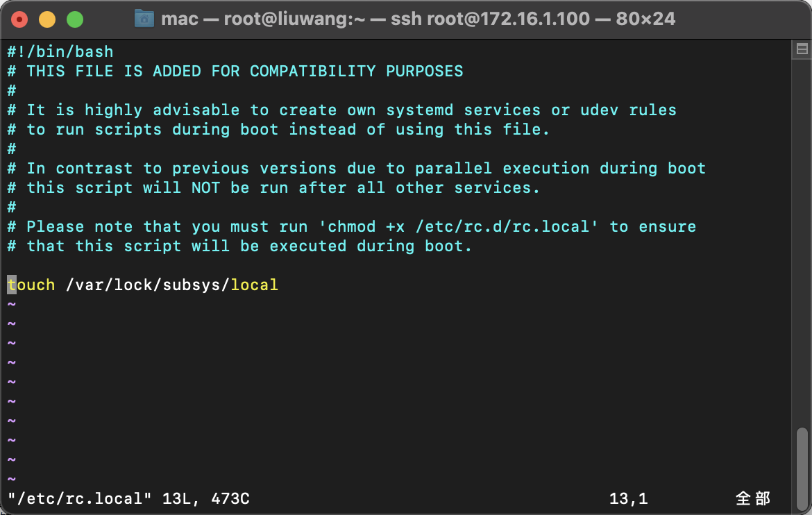Click the first tilde empty line marker
The width and height of the screenshot is (812, 515).
pyautogui.click(x=11, y=304)
